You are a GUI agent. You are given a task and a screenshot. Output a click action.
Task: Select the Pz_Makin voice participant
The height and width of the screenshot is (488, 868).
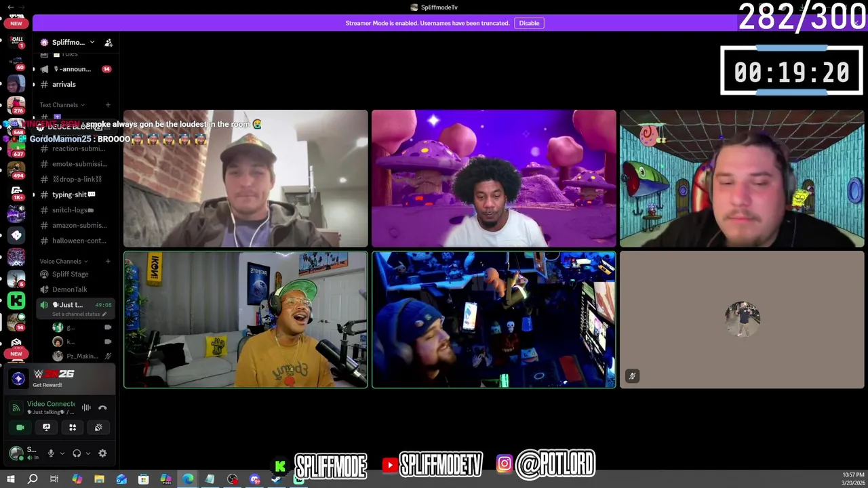(x=80, y=357)
